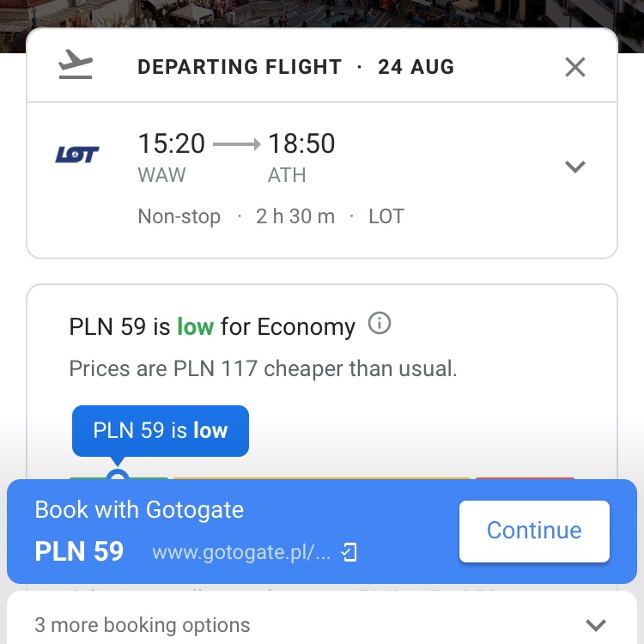This screenshot has width=644, height=644.
Task: Expand the LOT flight details chevron
Action: [575, 167]
